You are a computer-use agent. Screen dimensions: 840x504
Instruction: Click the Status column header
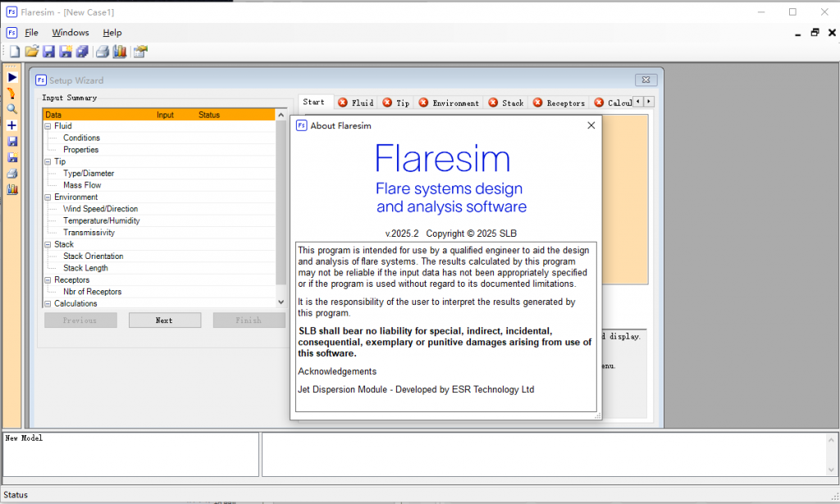click(209, 115)
